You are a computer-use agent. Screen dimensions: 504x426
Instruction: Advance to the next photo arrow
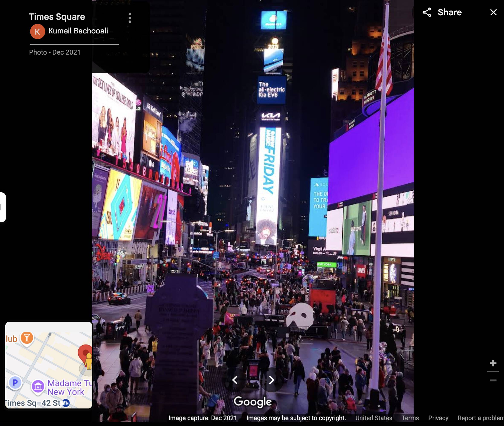(271, 380)
